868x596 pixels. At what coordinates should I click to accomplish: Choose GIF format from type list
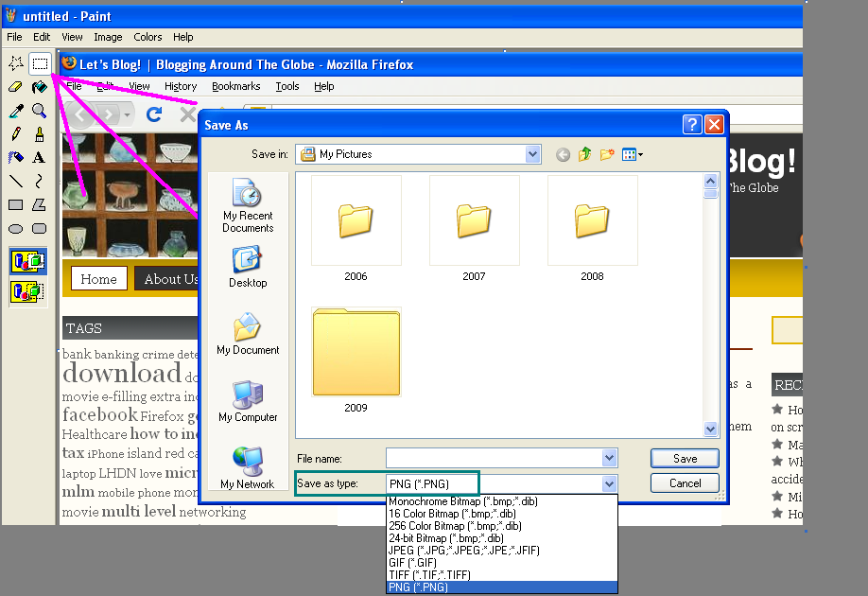pos(501,563)
